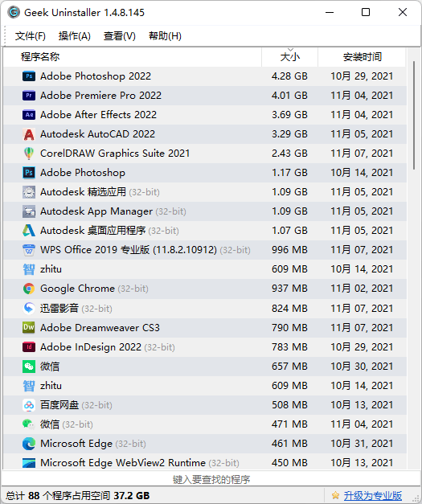
Task: Sort list by 大小 column header
Action: point(290,57)
